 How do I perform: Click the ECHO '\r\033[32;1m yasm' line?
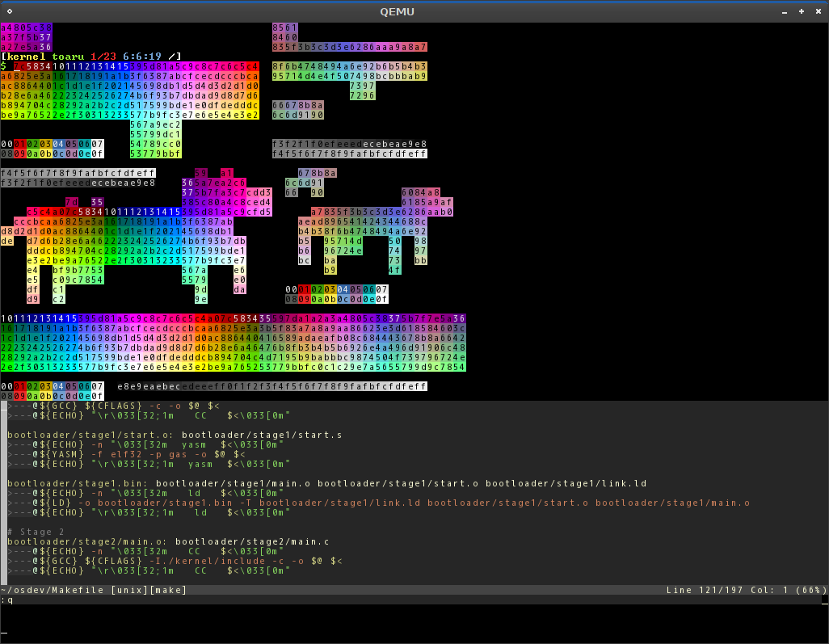pyautogui.click(x=149, y=464)
